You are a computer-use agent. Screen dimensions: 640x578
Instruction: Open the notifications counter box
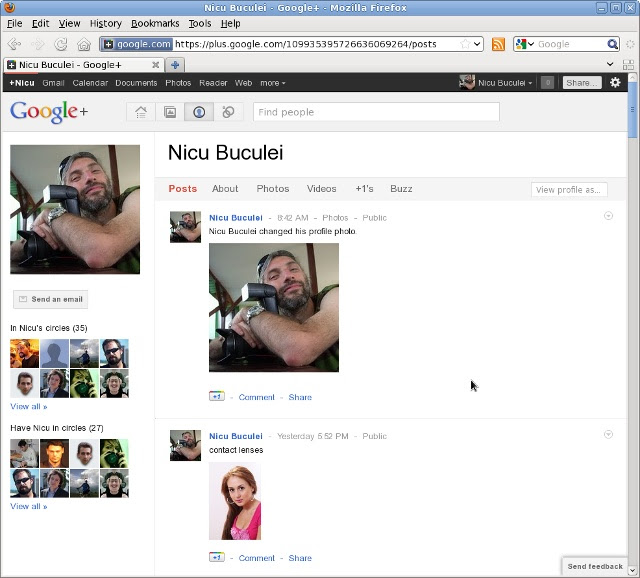tap(547, 83)
